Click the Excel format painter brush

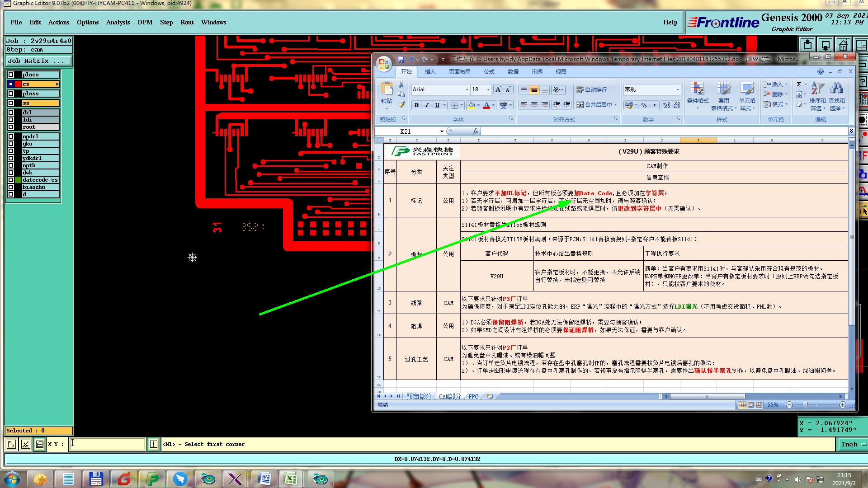[401, 105]
